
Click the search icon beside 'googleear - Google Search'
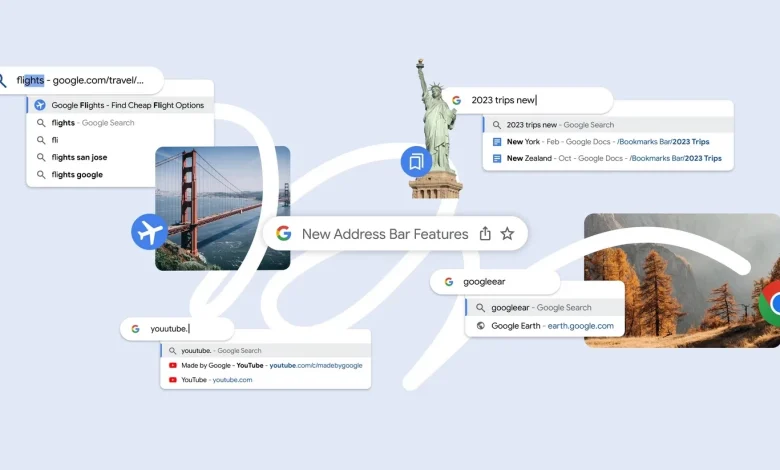pyautogui.click(x=481, y=308)
